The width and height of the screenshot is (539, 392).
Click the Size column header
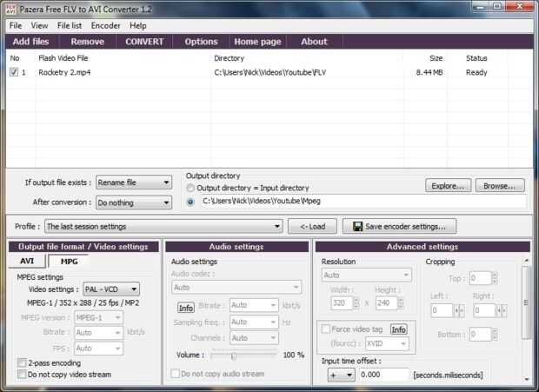point(436,58)
